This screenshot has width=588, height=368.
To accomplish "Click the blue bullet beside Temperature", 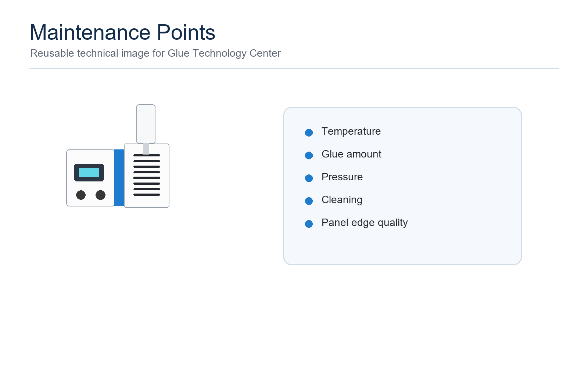I will coord(309,132).
